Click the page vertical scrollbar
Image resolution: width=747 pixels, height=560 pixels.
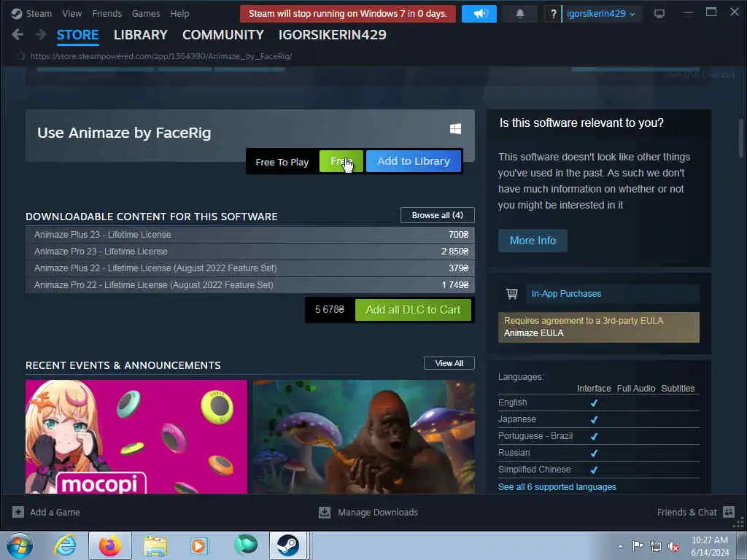741,138
